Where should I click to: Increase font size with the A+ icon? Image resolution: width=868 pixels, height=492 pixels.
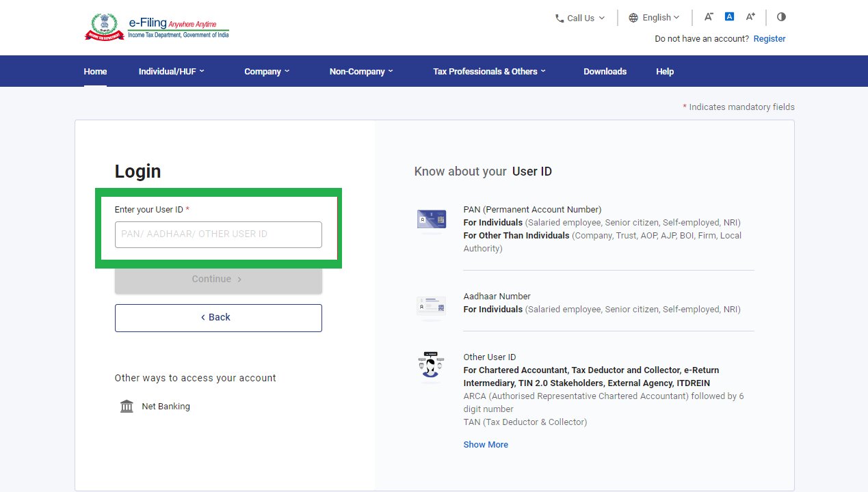(750, 16)
